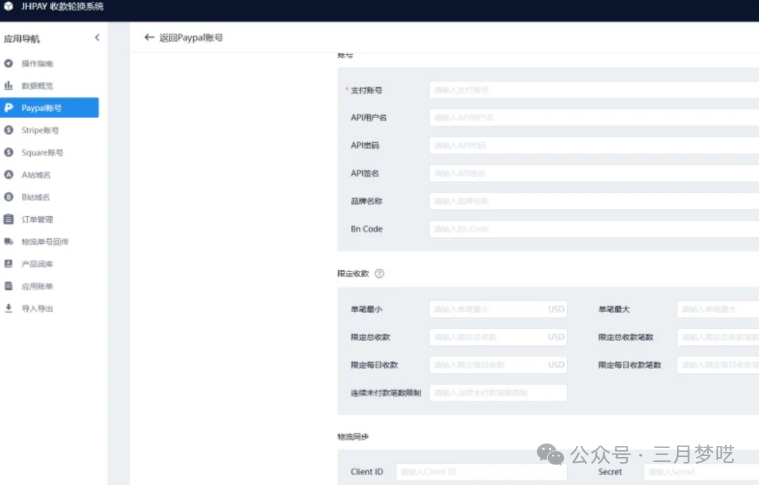Click the 限定收款 section heading
The image size is (759, 485).
tap(353, 273)
